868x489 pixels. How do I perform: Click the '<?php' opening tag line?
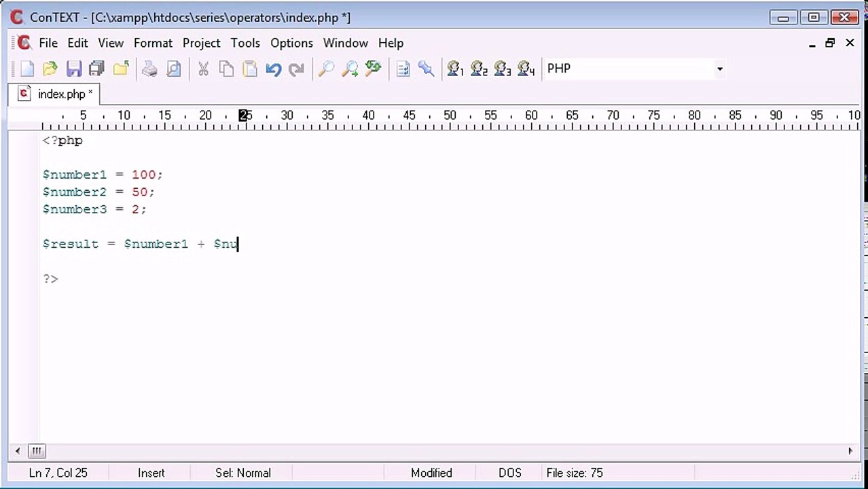click(x=62, y=141)
